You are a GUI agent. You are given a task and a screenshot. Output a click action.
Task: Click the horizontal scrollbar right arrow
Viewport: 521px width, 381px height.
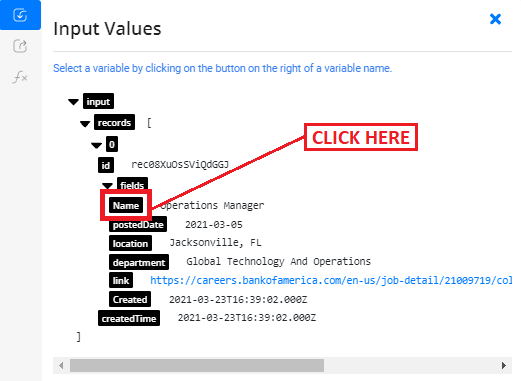tap(504, 365)
